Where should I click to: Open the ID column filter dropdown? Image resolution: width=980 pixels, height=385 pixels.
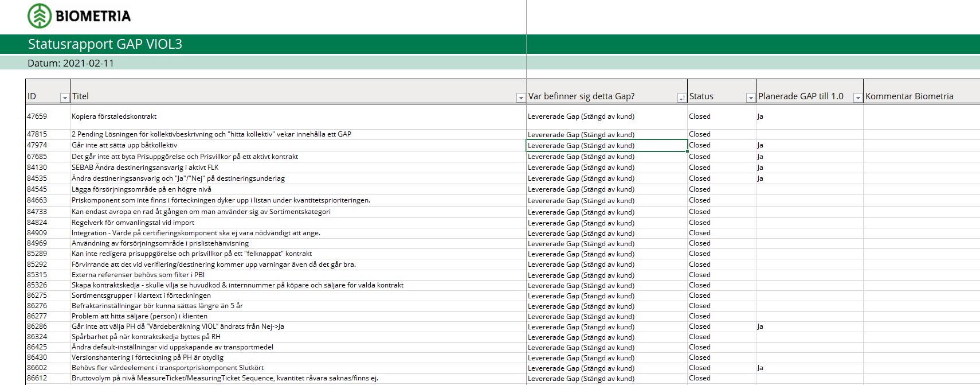click(65, 98)
